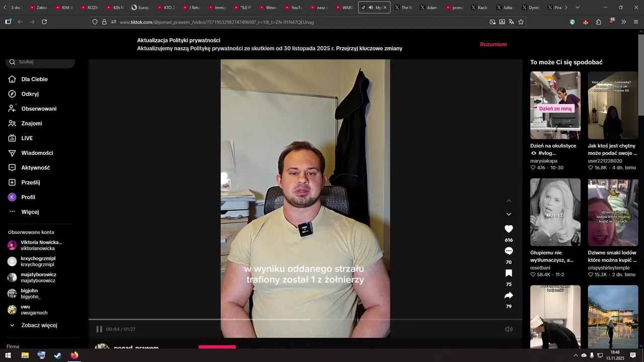Open the resetbani MUSISZ video thumbnail
Screen dimensions: 644x362
click(555, 212)
